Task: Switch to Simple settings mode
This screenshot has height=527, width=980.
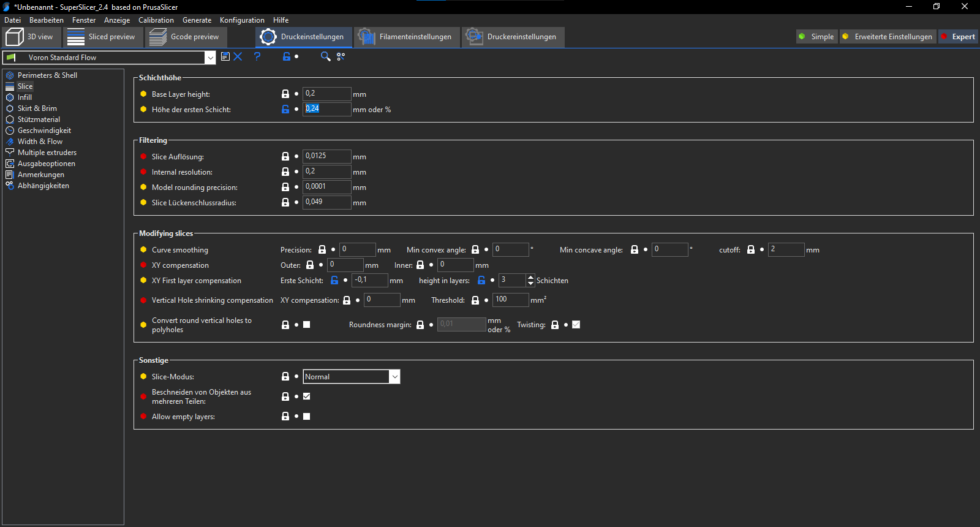Action: point(816,37)
